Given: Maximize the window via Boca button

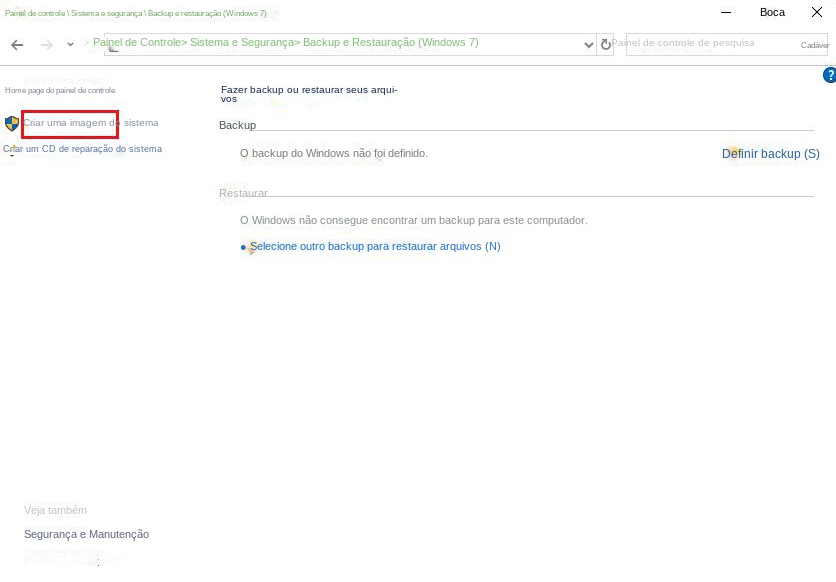Looking at the screenshot, I should click(772, 12).
